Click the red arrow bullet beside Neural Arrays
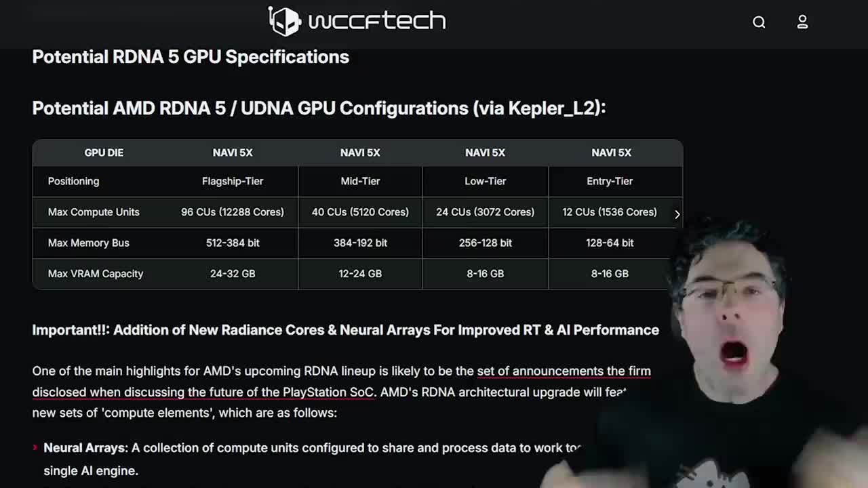 point(35,447)
